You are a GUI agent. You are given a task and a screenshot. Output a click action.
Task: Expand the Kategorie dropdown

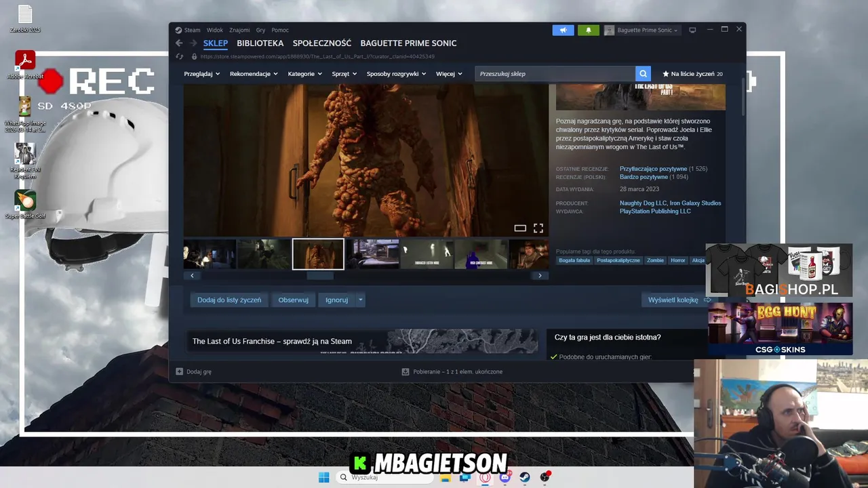coord(304,74)
